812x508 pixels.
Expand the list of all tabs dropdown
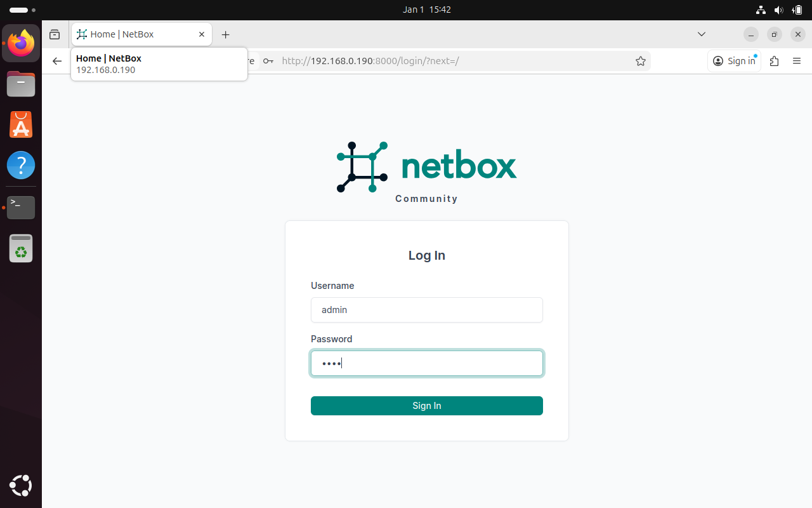[702, 34]
